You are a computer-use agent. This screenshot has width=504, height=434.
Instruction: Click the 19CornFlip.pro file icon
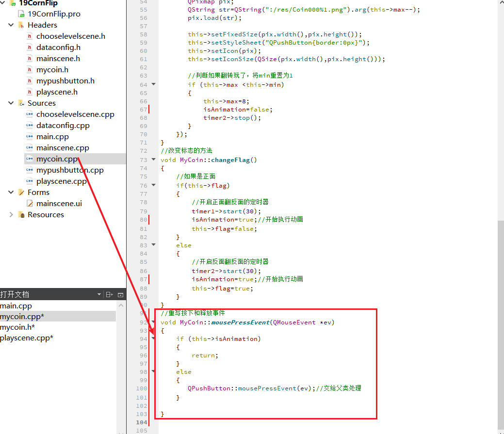(21, 14)
